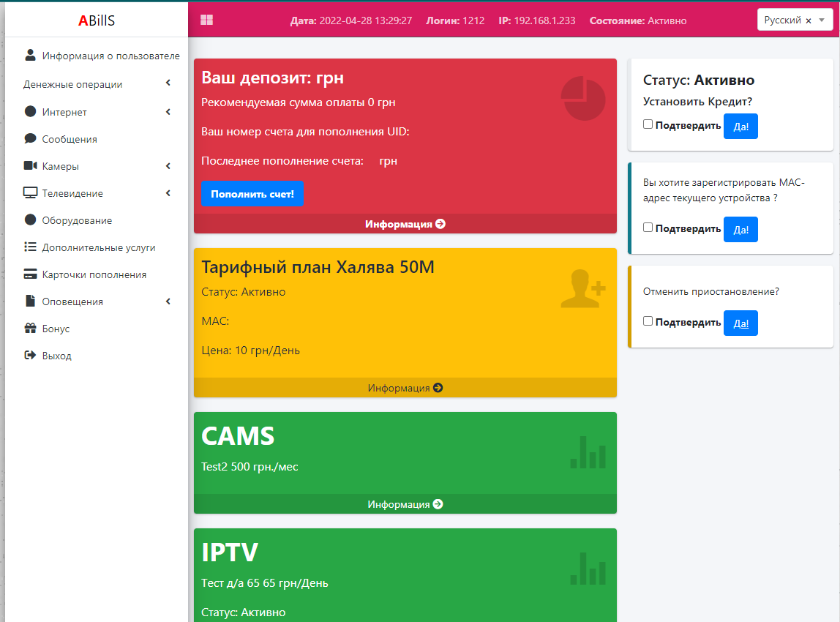The width and height of the screenshot is (840, 622).
Task: Click the grid menu icon in header
Action: (206, 20)
